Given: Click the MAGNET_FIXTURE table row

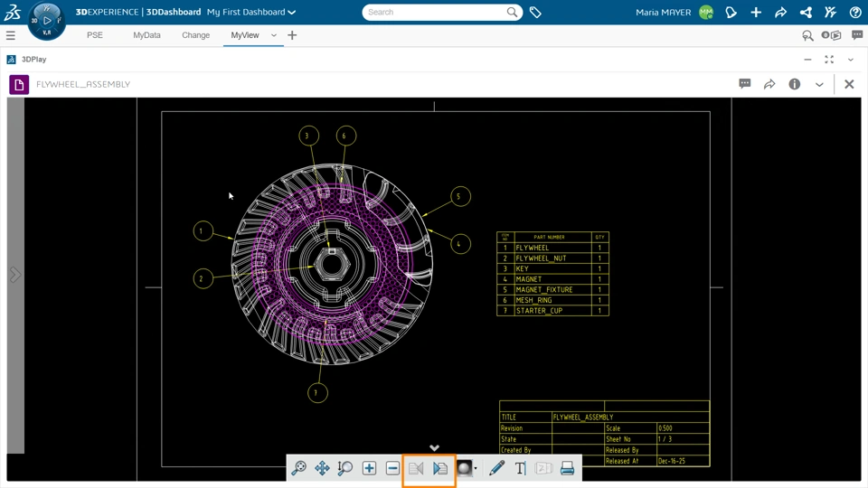Looking at the screenshot, I should click(553, 289).
